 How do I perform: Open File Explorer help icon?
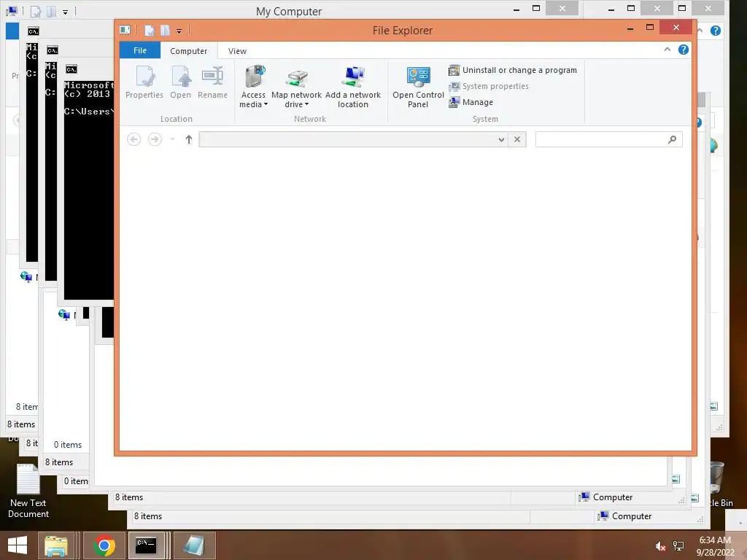[683, 50]
